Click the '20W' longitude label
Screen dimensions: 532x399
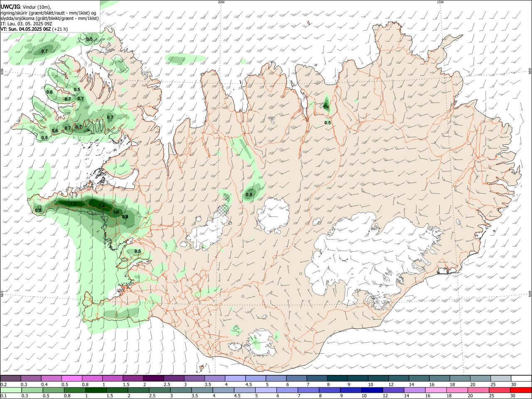221,2
